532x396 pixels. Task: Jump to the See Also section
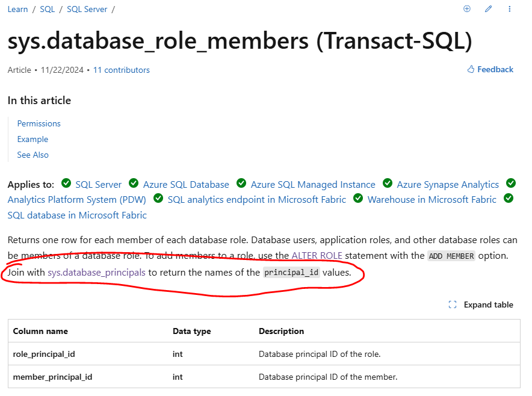point(33,155)
